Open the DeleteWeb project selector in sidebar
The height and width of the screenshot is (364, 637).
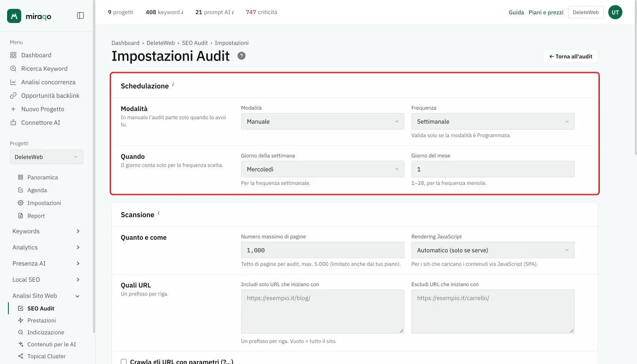pos(46,157)
